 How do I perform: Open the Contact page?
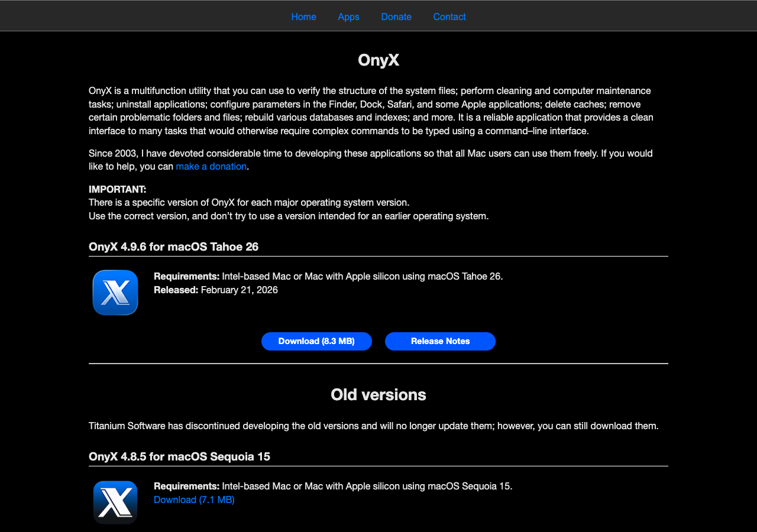tap(449, 17)
